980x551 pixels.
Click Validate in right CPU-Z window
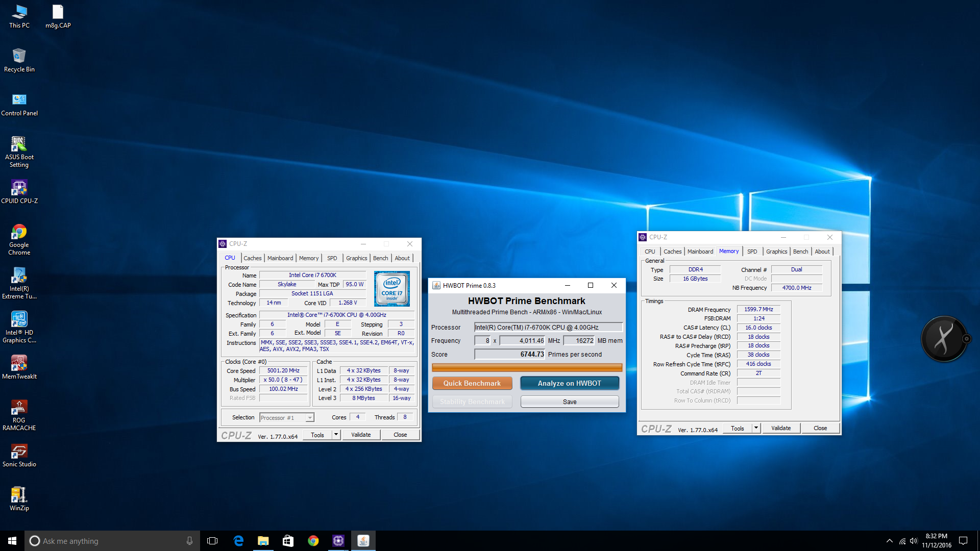click(x=781, y=428)
